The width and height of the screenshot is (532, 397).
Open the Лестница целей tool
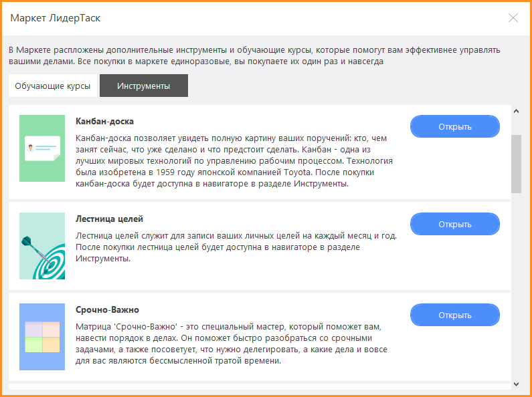pos(455,225)
